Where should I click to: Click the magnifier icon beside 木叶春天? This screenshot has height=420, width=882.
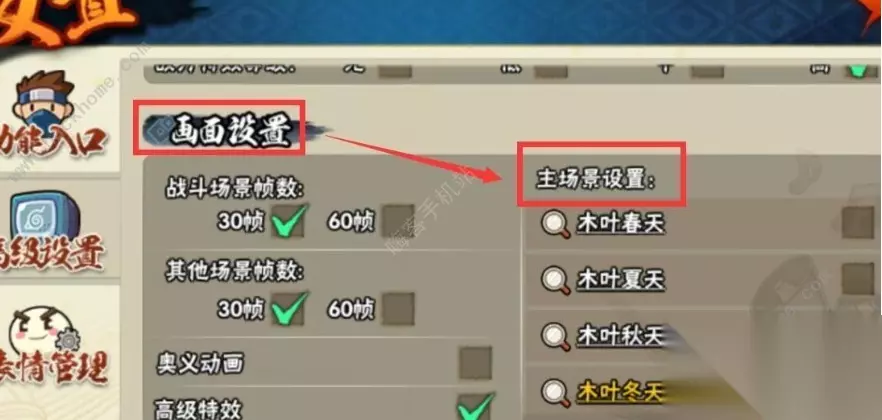point(555,224)
